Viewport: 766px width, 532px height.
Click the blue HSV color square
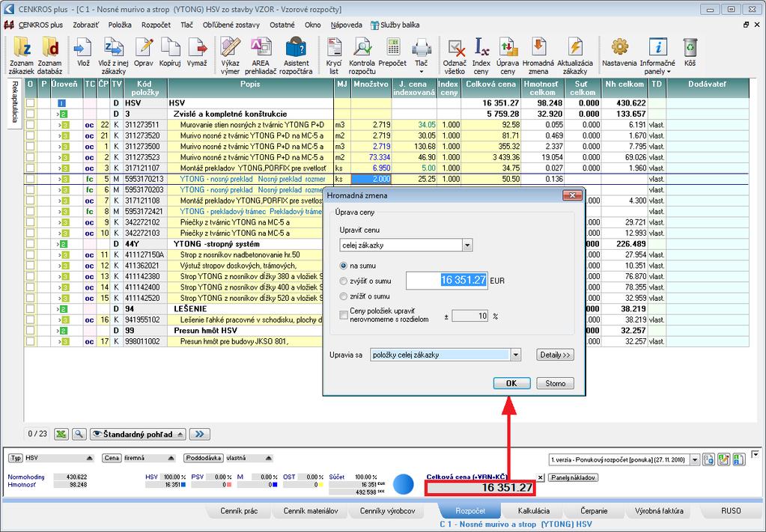tap(183, 485)
